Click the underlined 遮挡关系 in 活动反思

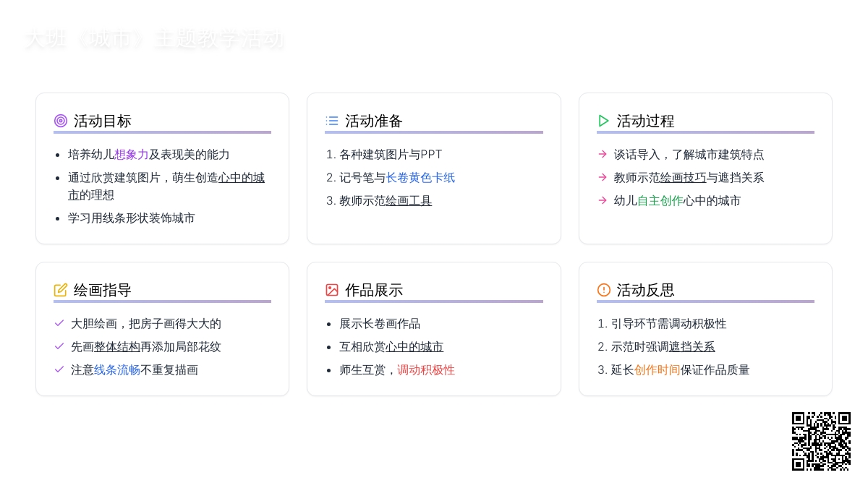pyautogui.click(x=692, y=346)
